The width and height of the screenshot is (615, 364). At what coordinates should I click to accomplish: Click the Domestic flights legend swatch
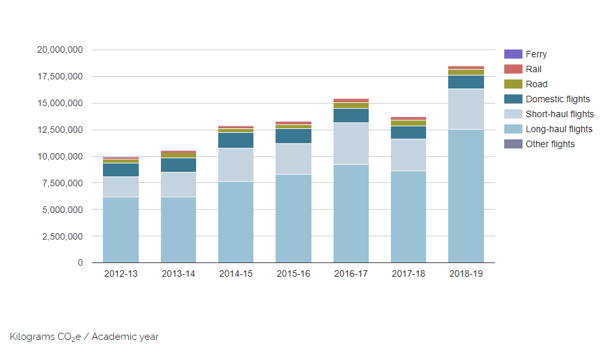point(513,99)
